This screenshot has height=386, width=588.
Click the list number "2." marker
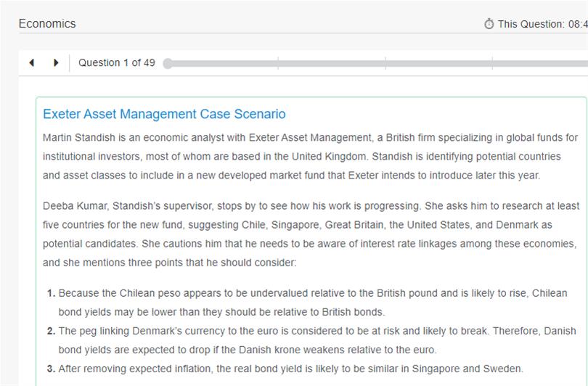click(x=52, y=331)
